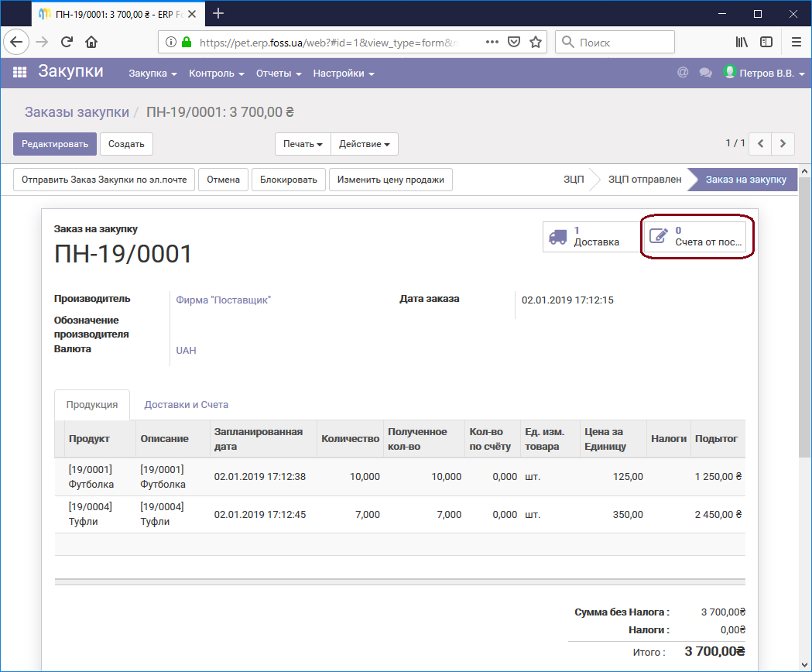This screenshot has width=812, height=672.
Task: Open the Действие dropdown
Action: point(365,144)
